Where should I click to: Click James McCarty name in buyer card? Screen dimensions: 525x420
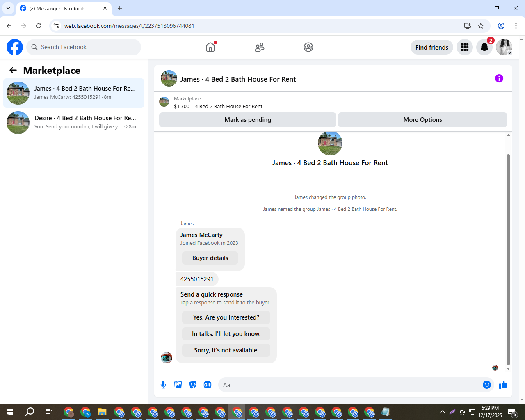[201, 235]
